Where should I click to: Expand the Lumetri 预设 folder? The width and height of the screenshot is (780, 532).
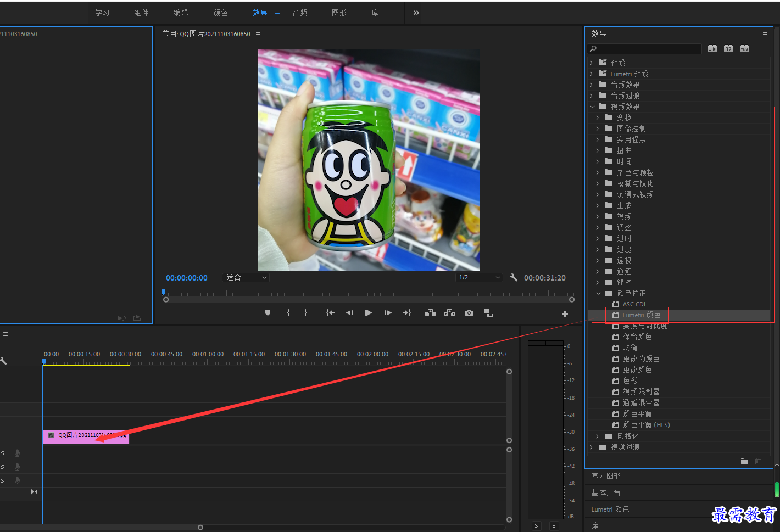(592, 74)
